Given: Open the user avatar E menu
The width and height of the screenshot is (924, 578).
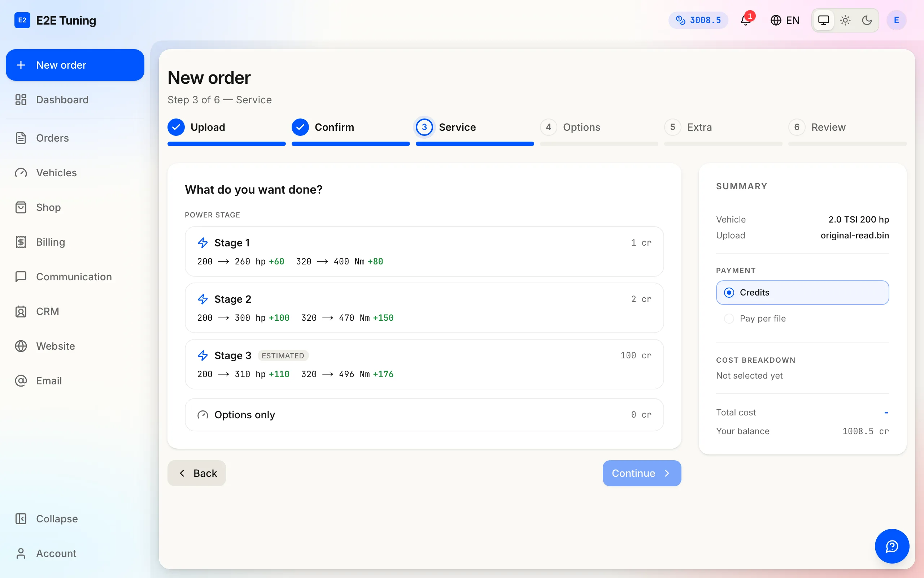Looking at the screenshot, I should coord(896,20).
